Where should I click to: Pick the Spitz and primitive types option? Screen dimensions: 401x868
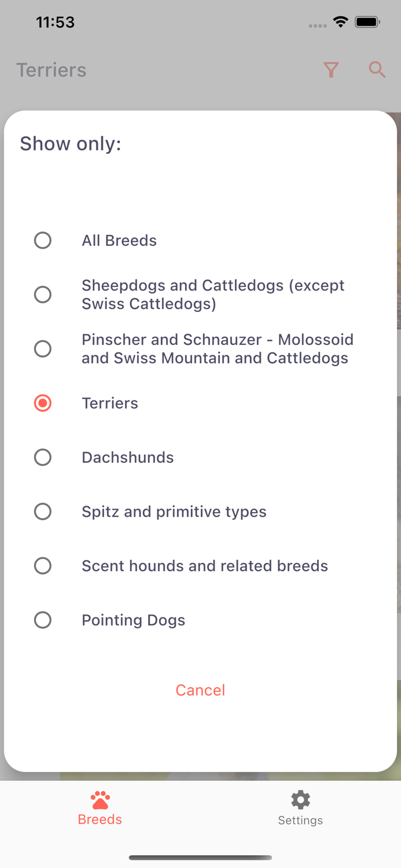43,512
